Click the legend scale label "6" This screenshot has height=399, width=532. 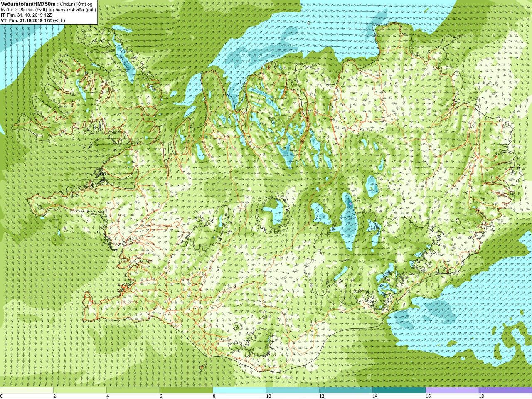[161, 396]
